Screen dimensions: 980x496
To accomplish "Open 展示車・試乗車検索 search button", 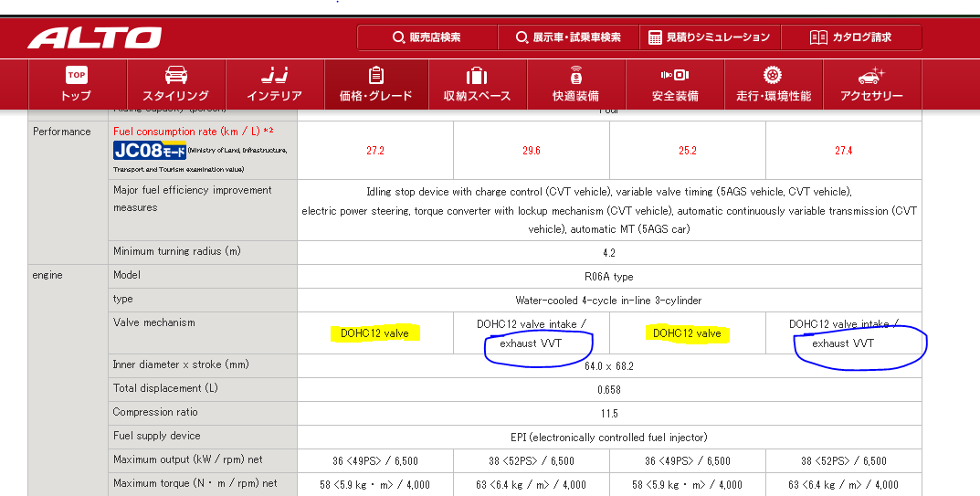I will [x=569, y=37].
